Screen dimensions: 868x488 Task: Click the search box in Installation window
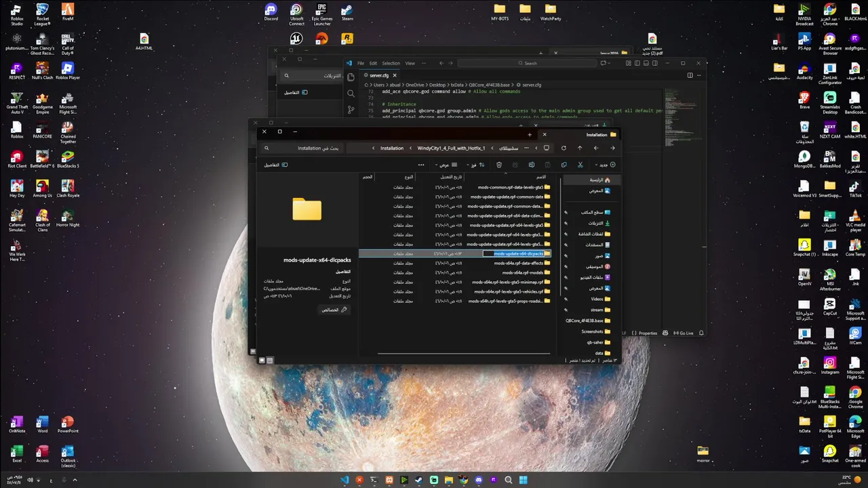[x=302, y=148]
